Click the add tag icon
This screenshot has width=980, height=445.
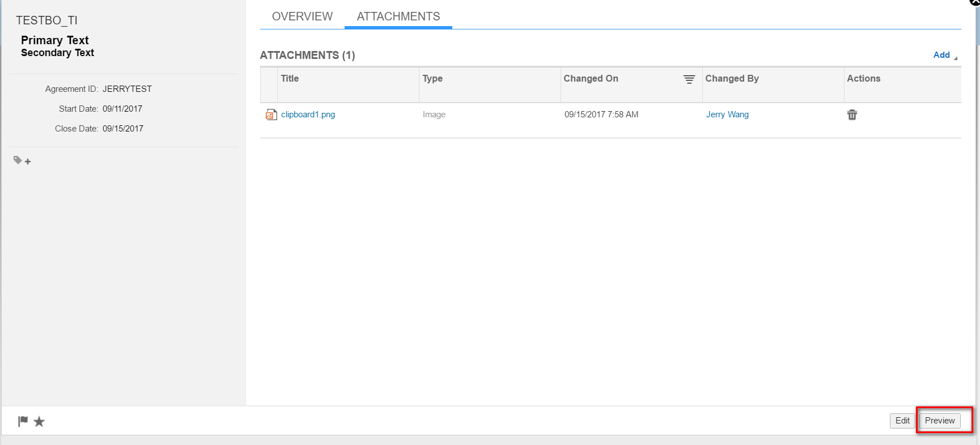click(22, 161)
